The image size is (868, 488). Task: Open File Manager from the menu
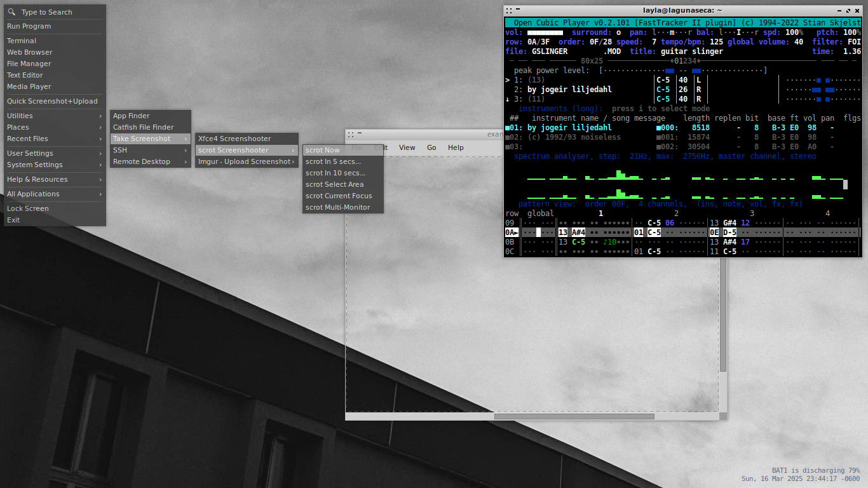[x=55, y=64]
